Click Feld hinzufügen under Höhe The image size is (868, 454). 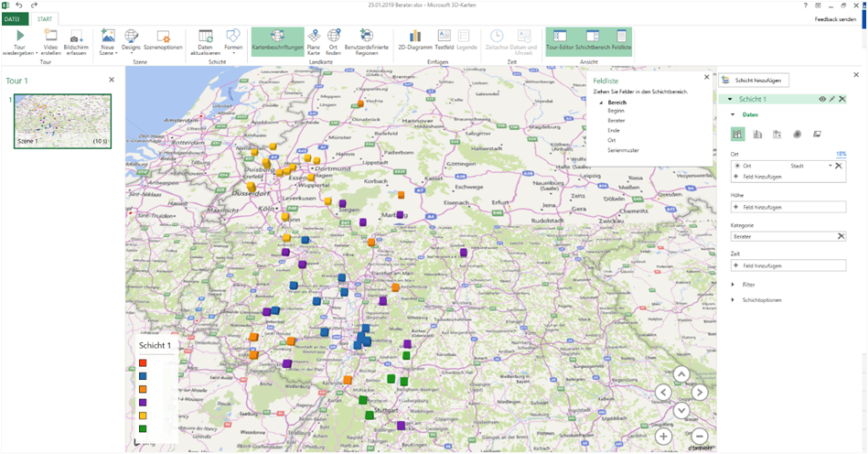pyautogui.click(x=788, y=207)
